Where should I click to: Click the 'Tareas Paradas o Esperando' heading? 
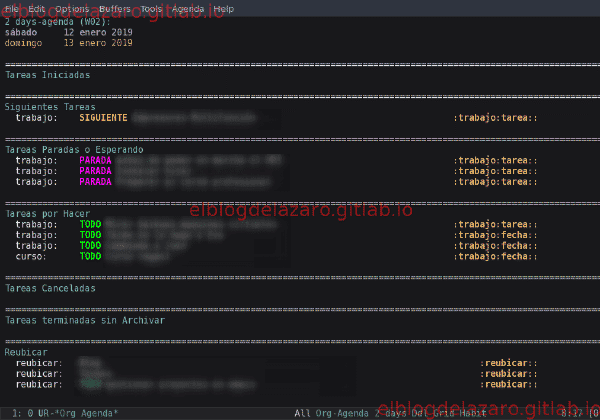coord(74,150)
